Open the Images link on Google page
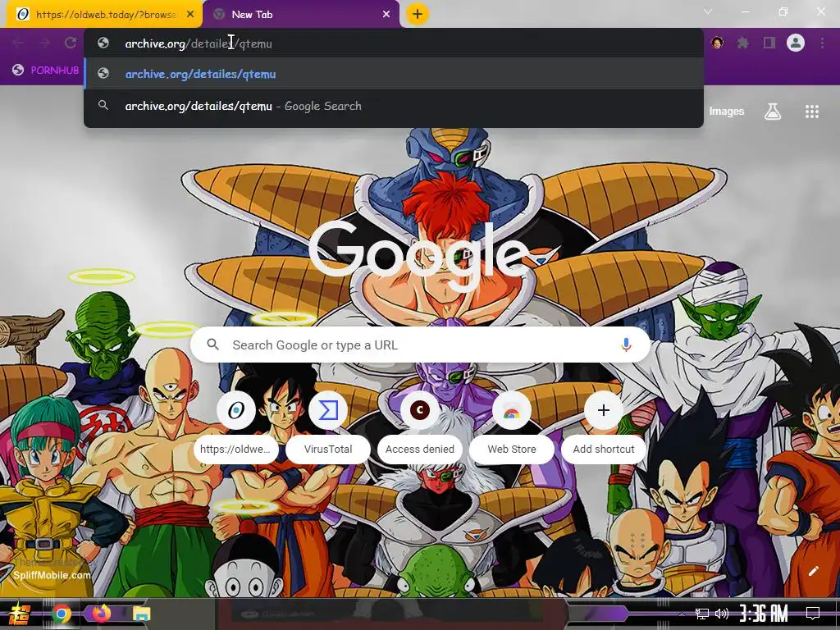This screenshot has height=630, width=840. click(x=727, y=112)
